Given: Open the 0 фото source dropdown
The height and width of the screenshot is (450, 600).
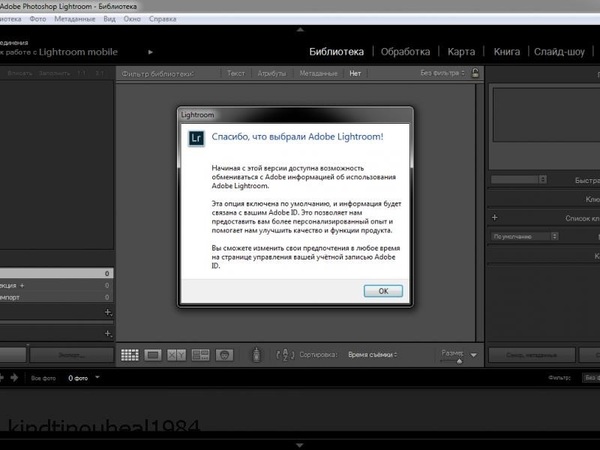Looking at the screenshot, I should 84,378.
